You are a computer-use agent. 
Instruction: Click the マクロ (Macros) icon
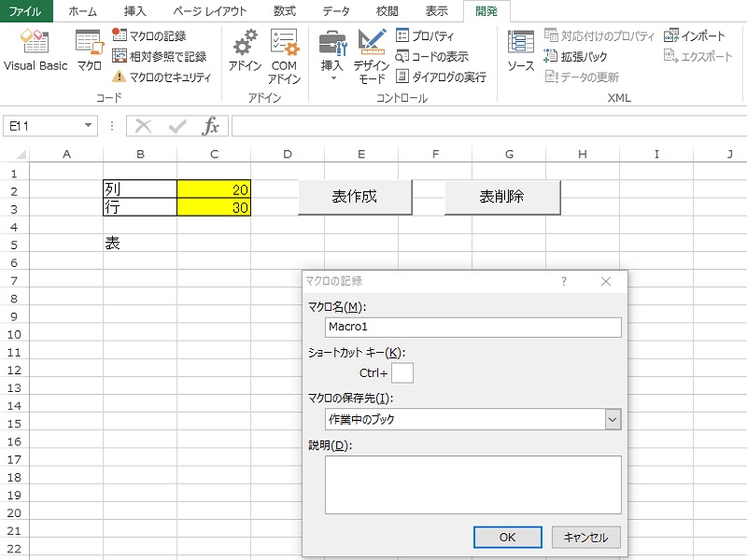(90, 51)
